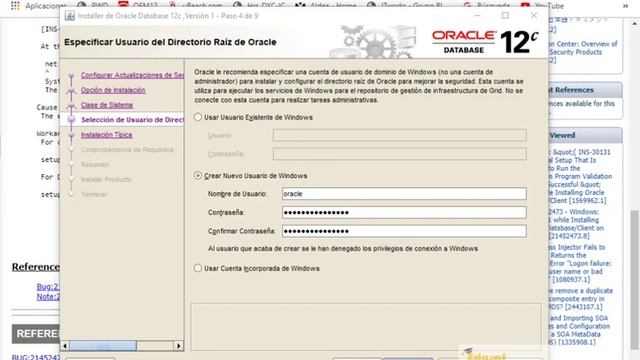Open article with ID 21452473.8
640x360 pixels.
[576, 224]
